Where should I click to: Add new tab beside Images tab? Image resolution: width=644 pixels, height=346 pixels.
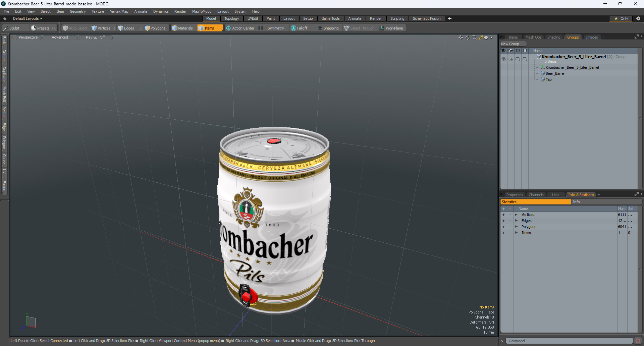click(x=604, y=37)
